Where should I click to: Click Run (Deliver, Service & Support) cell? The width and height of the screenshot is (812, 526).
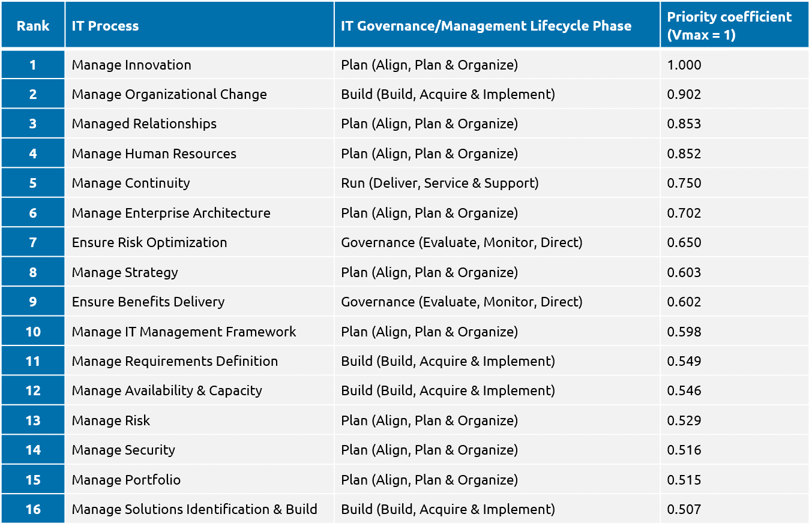pos(439,183)
